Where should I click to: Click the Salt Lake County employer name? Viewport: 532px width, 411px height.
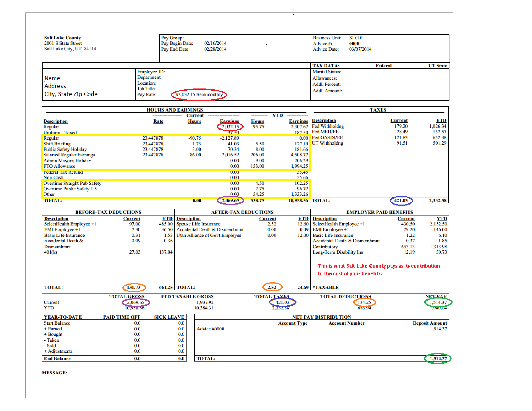pos(63,38)
